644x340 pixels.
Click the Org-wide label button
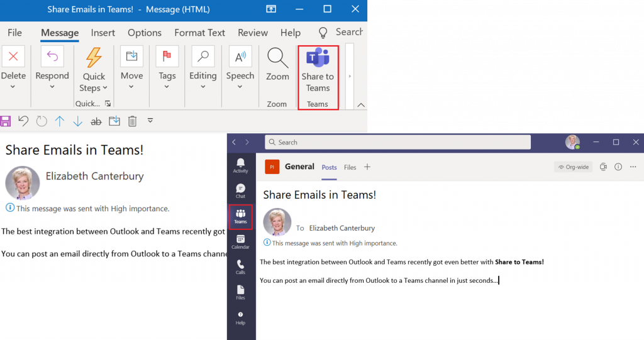574,167
